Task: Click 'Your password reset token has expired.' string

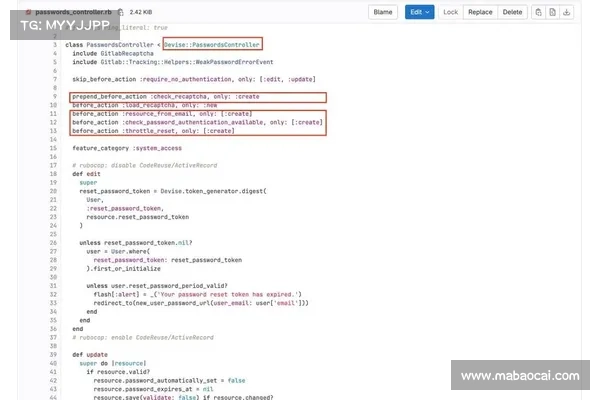Action: (x=226, y=294)
